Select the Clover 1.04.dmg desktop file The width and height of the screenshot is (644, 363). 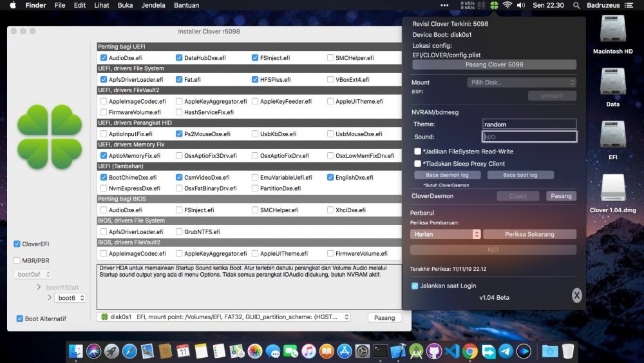(x=613, y=193)
